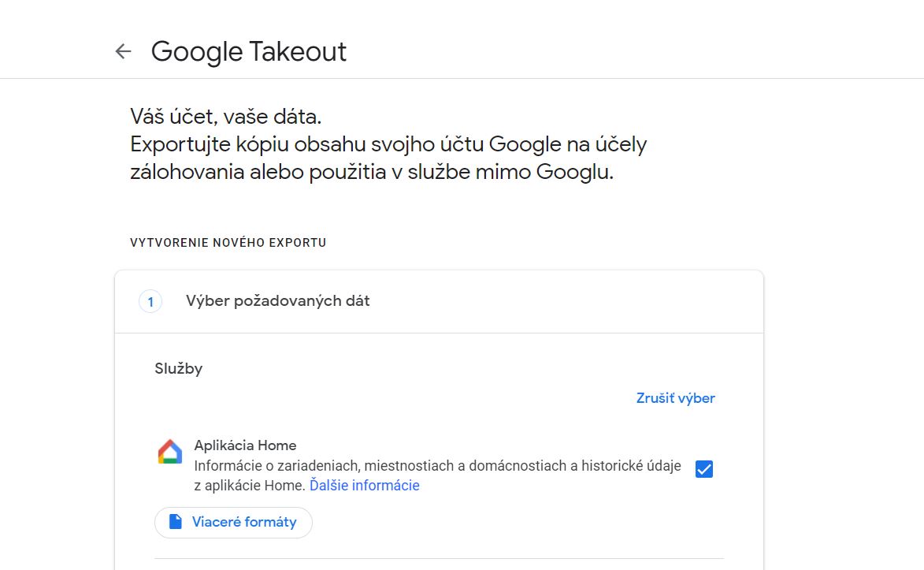Viewport: 924px width, 570px height.
Task: Click the back arrow beside Google Takeout
Action: [x=123, y=52]
